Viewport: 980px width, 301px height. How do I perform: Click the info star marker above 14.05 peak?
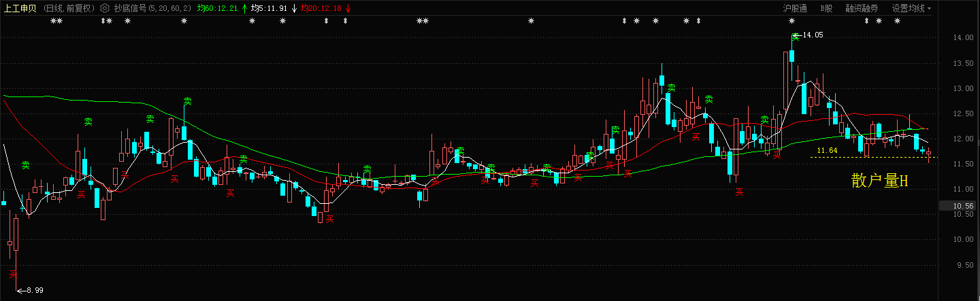792,21
